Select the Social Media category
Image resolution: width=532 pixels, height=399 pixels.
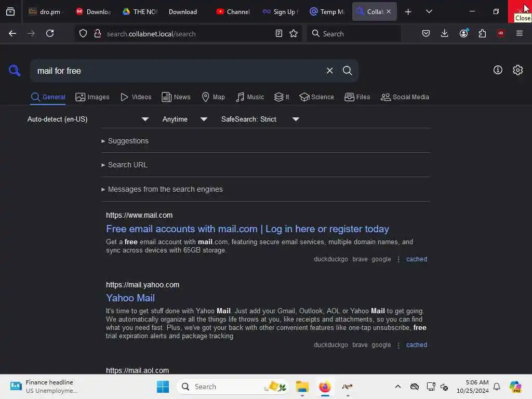click(x=405, y=97)
